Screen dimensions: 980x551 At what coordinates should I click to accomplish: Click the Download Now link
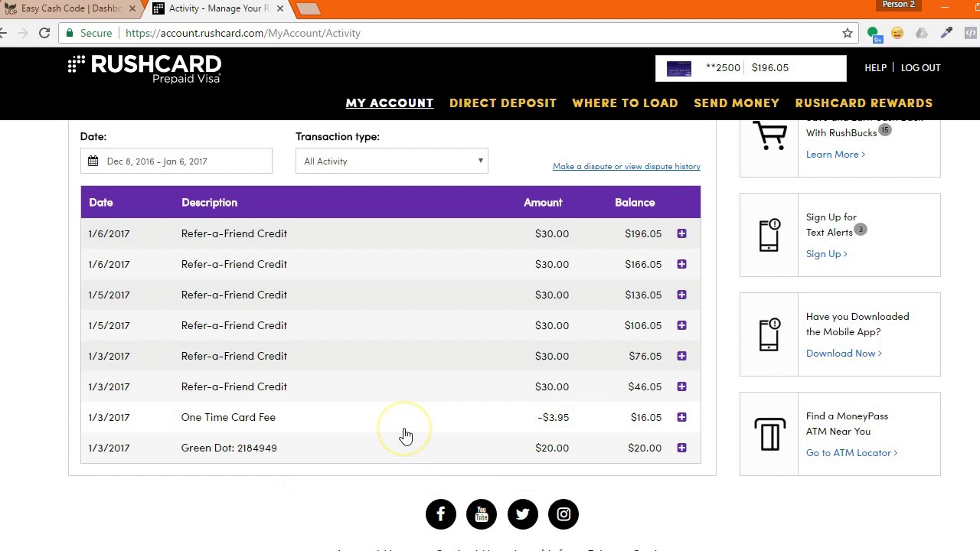(x=844, y=353)
